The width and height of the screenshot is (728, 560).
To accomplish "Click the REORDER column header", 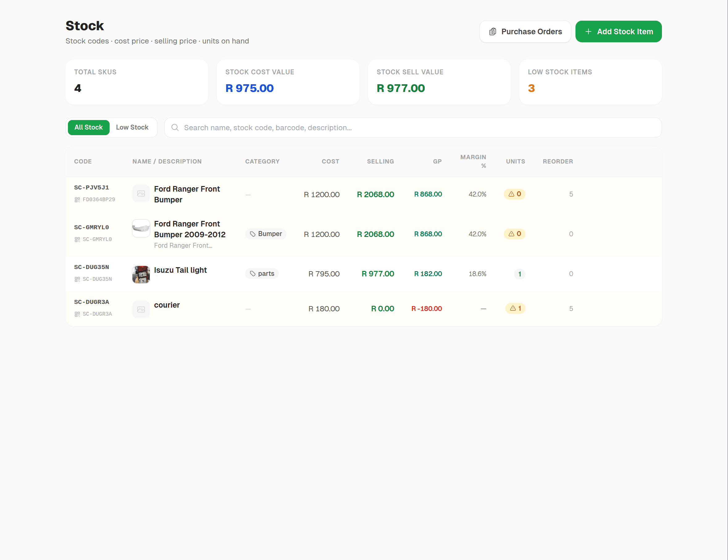I will (x=558, y=162).
